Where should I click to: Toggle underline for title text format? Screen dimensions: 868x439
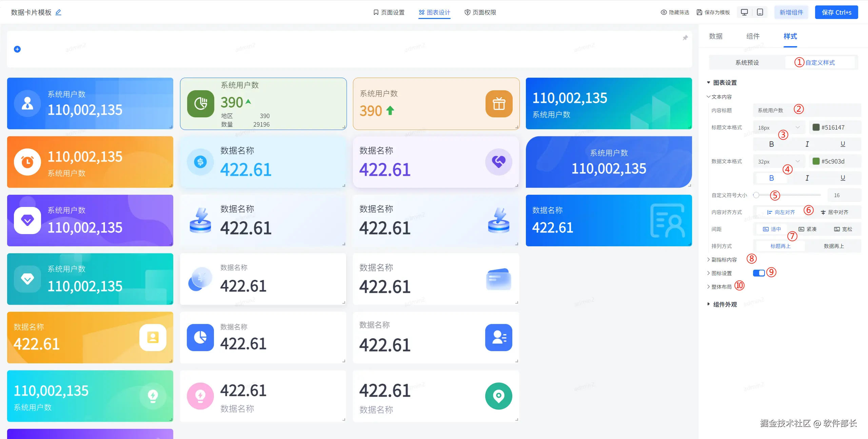point(843,144)
